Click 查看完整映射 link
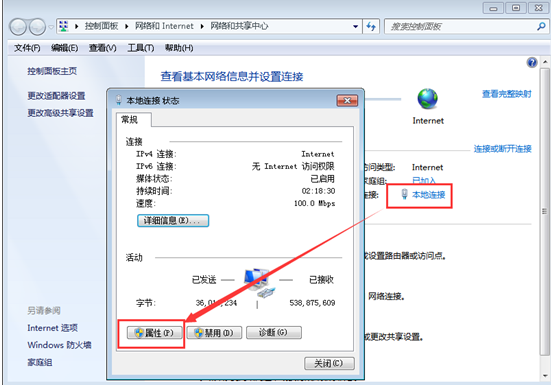Screen dimensions: 551x385 tap(506, 94)
